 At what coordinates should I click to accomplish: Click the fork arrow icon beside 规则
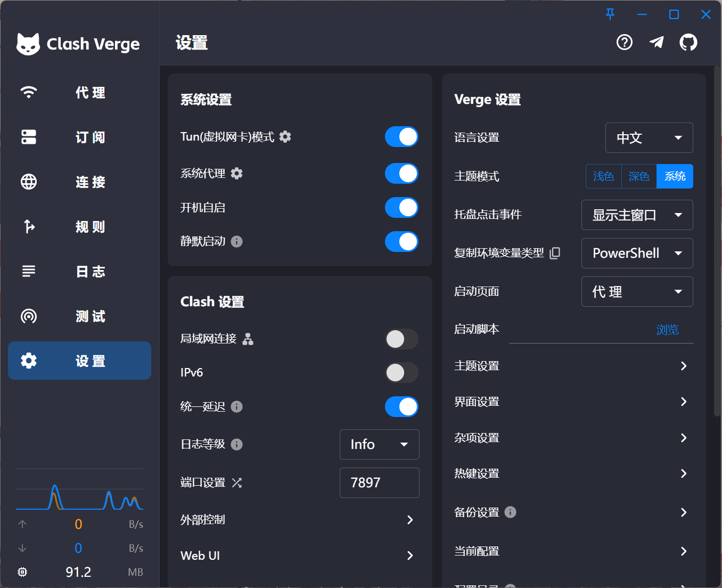click(29, 226)
